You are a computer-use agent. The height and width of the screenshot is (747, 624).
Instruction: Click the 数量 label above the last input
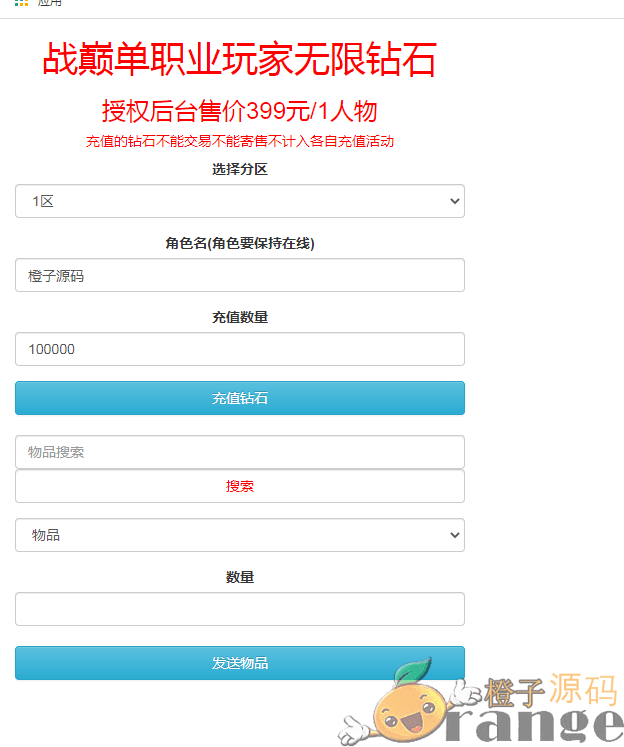240,577
